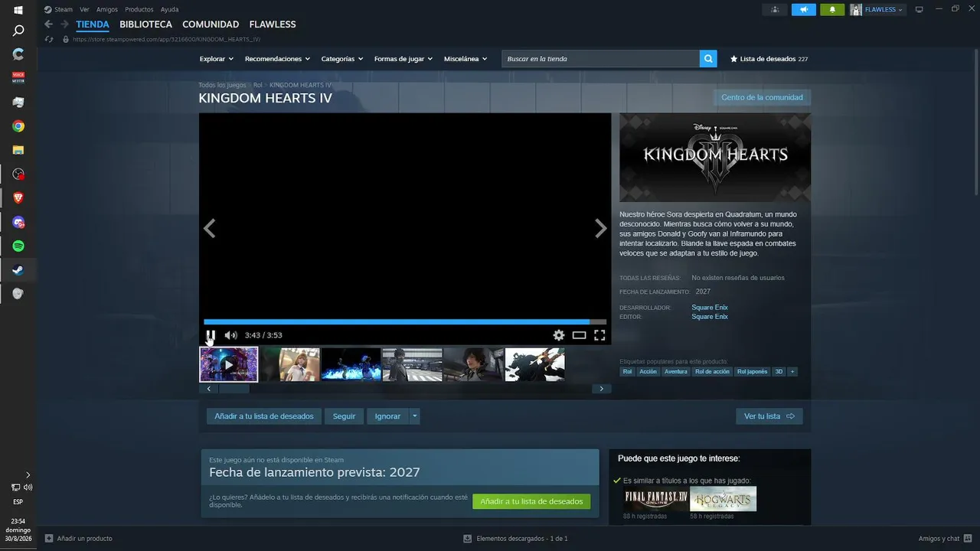
Task: Focus the 'Buscar en la tienda' field
Action: click(x=600, y=58)
